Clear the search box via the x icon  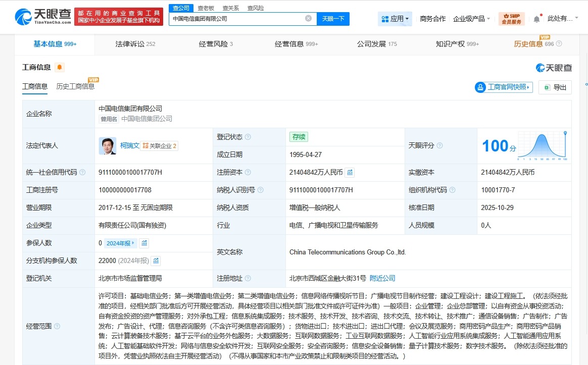pyautogui.click(x=308, y=18)
